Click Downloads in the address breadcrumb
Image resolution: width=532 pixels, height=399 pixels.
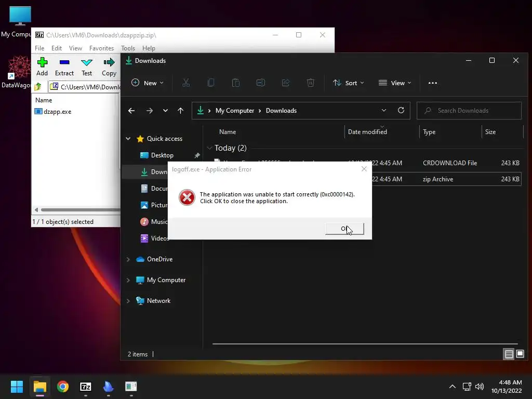(281, 111)
